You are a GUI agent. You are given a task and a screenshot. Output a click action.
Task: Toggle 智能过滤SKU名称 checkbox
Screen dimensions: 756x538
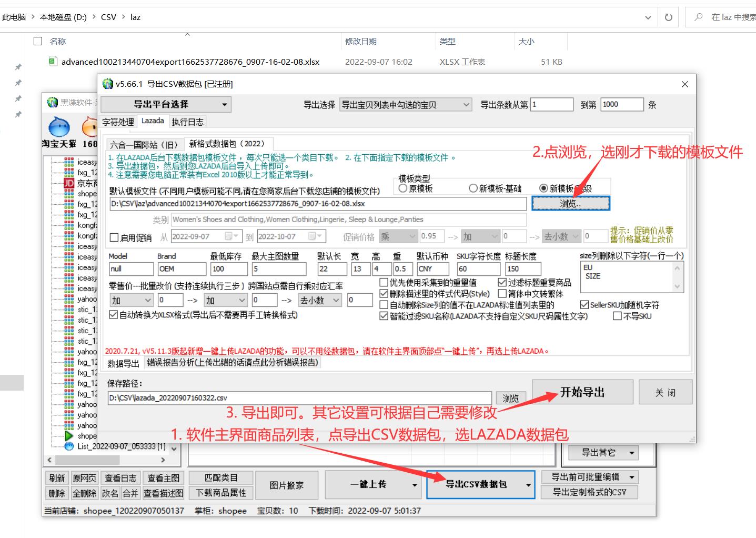pyautogui.click(x=384, y=316)
